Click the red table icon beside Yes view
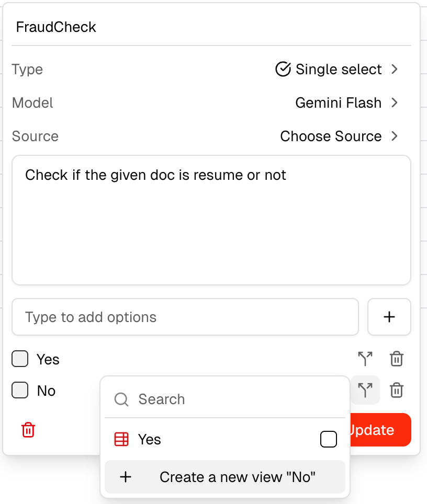 [121, 440]
